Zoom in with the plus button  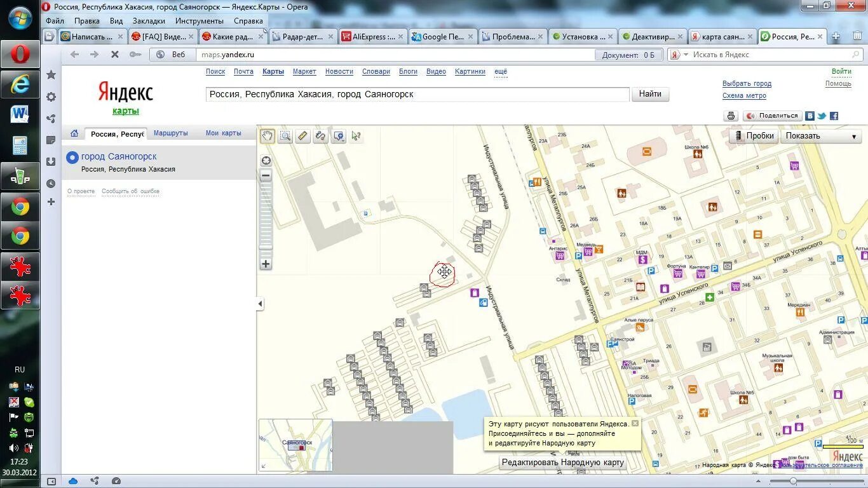(x=266, y=264)
